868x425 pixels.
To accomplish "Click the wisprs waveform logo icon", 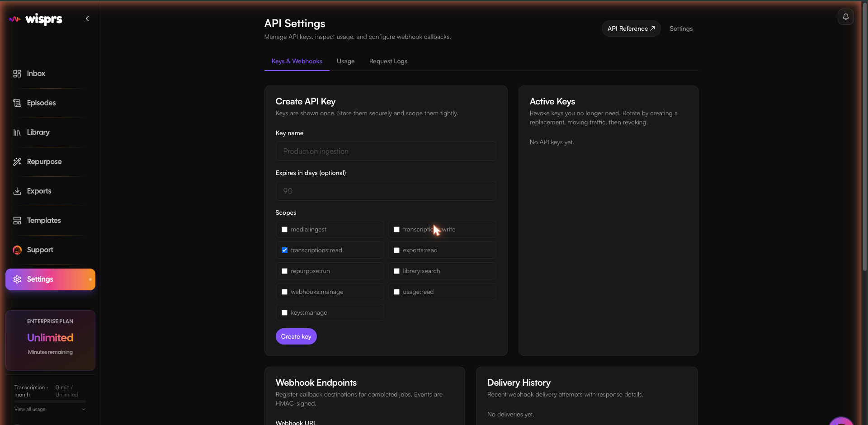I will click(15, 19).
